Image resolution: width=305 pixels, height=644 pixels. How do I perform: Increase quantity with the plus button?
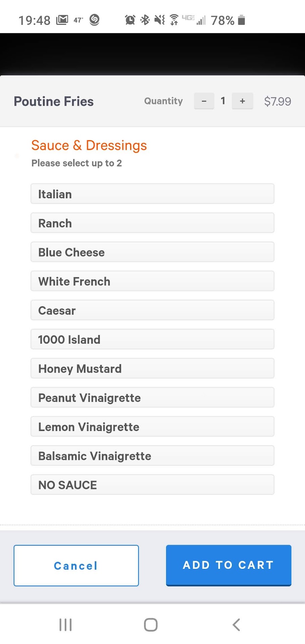[242, 101]
